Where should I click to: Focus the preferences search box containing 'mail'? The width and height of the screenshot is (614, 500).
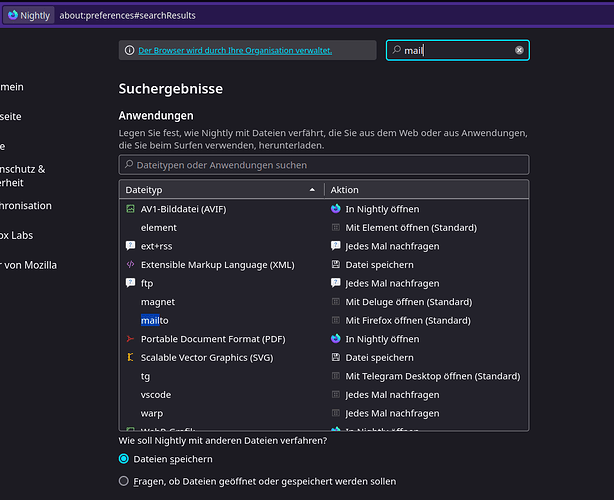click(x=458, y=50)
